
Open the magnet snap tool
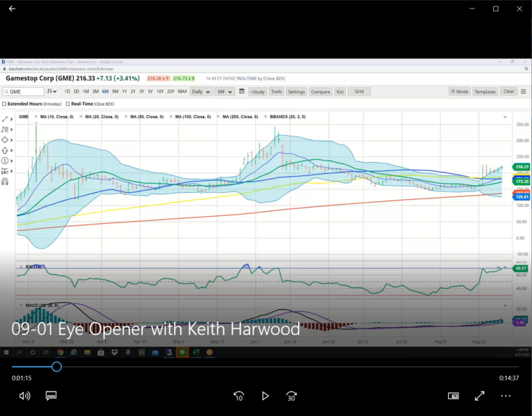point(5,182)
